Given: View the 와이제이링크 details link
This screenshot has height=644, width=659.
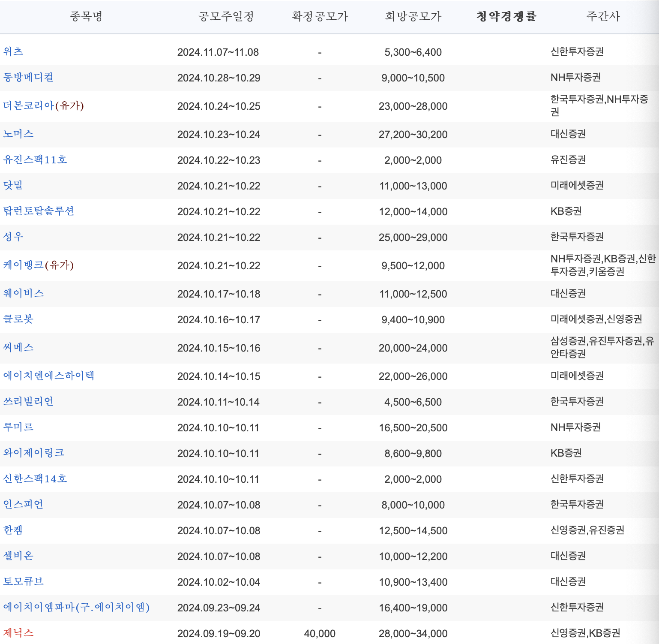Looking at the screenshot, I should (x=34, y=453).
